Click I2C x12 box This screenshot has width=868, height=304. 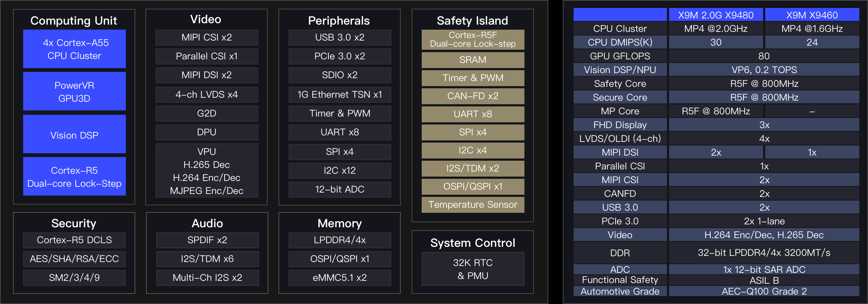[340, 171]
